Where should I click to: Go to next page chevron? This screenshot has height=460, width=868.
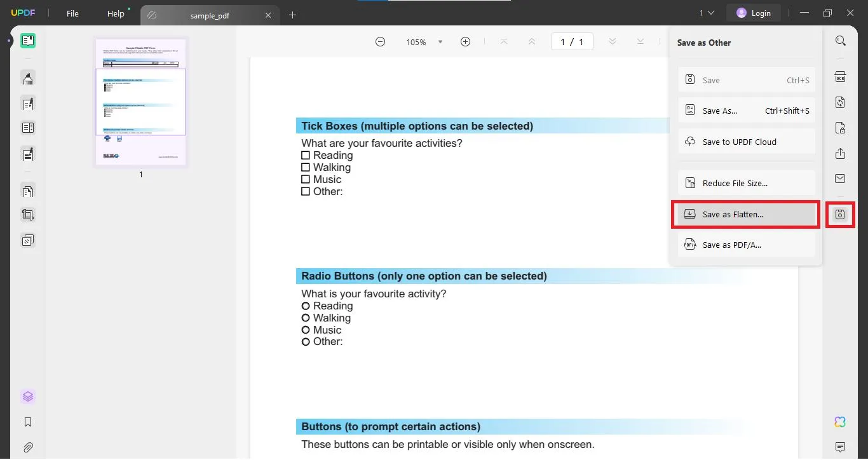pos(612,41)
